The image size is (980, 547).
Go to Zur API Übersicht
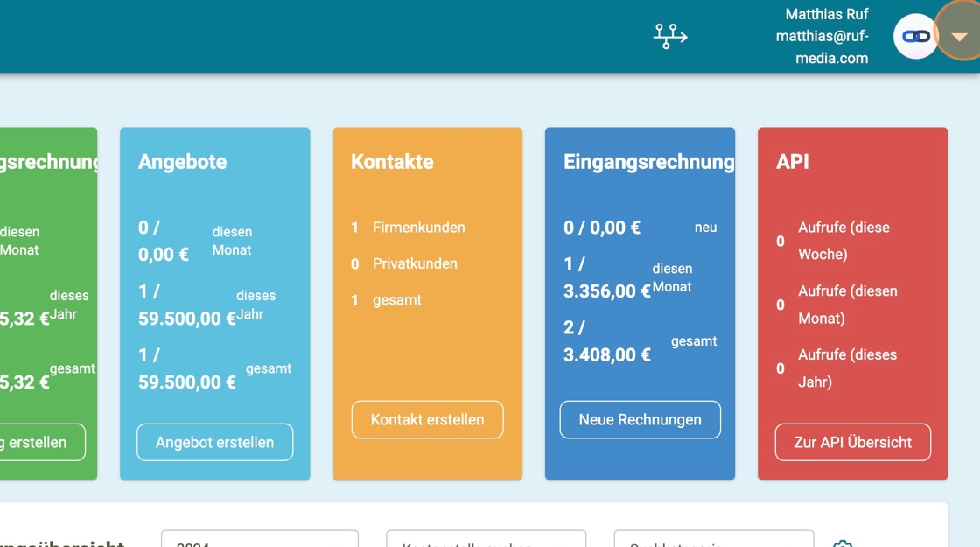pos(852,442)
